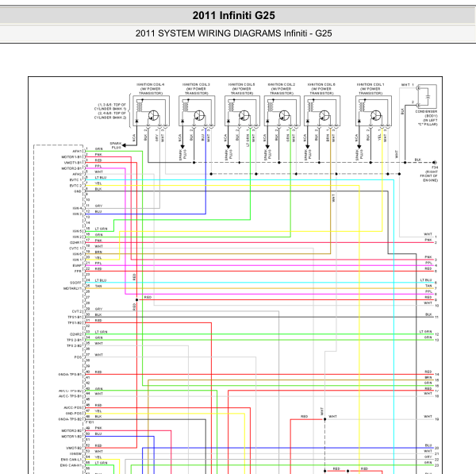Click the AVCC-TPS-B1 terminal label

tap(71, 396)
